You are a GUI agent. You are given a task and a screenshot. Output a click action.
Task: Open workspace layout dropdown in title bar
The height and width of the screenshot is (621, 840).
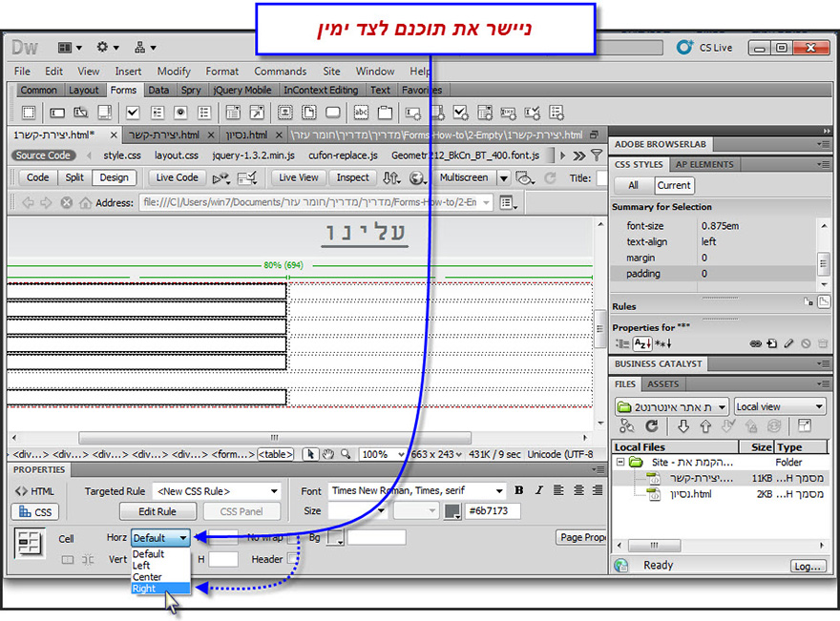coord(71,48)
